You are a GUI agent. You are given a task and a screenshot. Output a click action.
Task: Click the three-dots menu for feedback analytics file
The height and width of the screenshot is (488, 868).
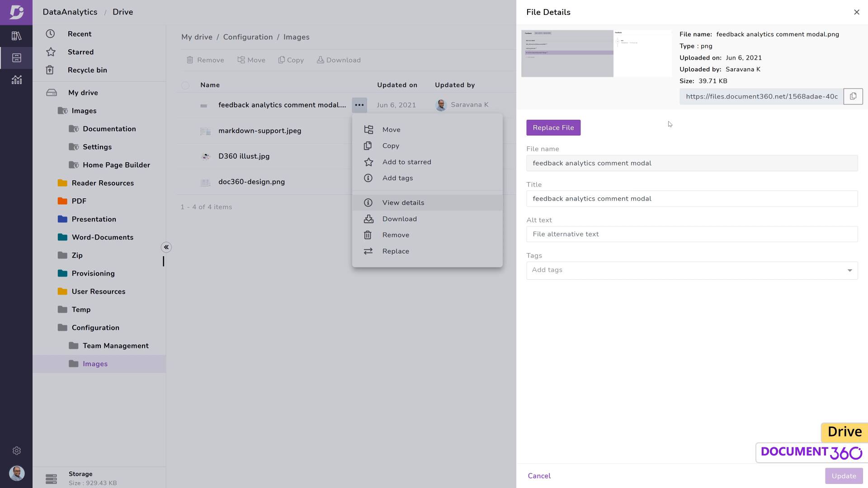coord(359,105)
